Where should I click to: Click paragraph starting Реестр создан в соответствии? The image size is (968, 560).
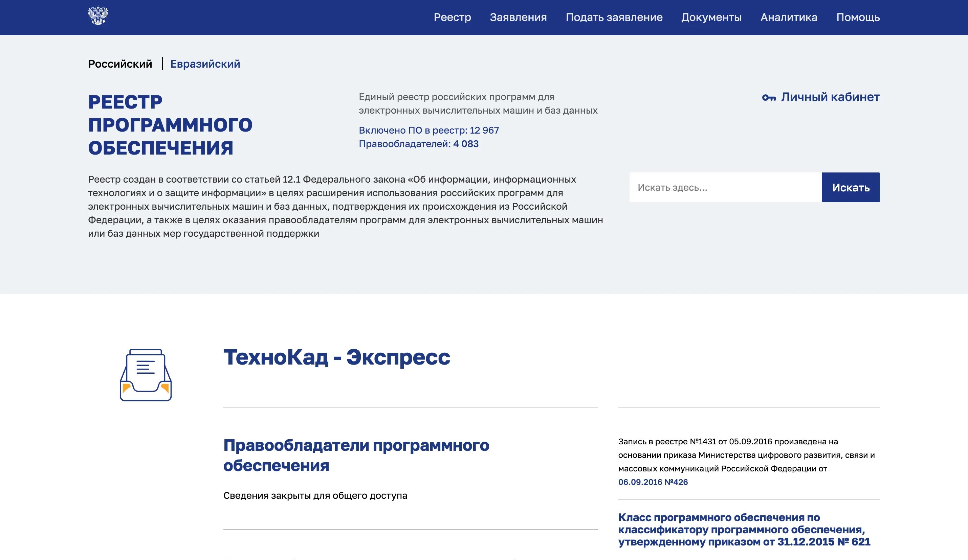(345, 207)
